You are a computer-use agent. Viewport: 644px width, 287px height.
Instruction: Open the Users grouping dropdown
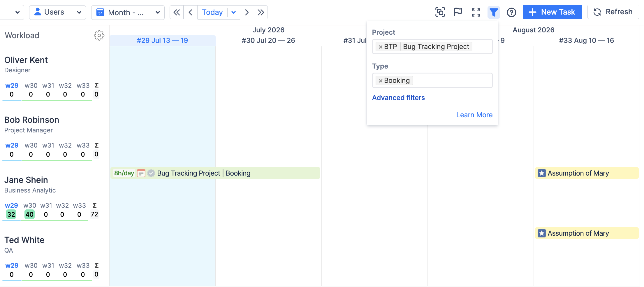click(57, 12)
